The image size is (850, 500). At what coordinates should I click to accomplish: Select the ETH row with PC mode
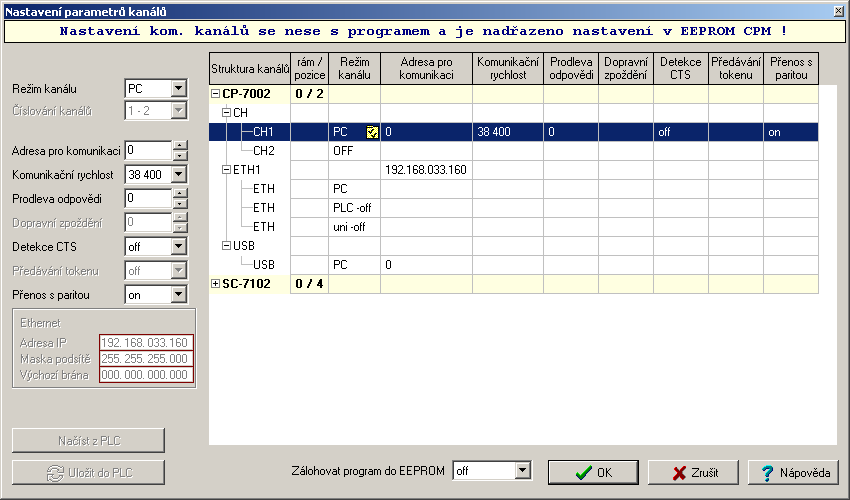point(513,189)
